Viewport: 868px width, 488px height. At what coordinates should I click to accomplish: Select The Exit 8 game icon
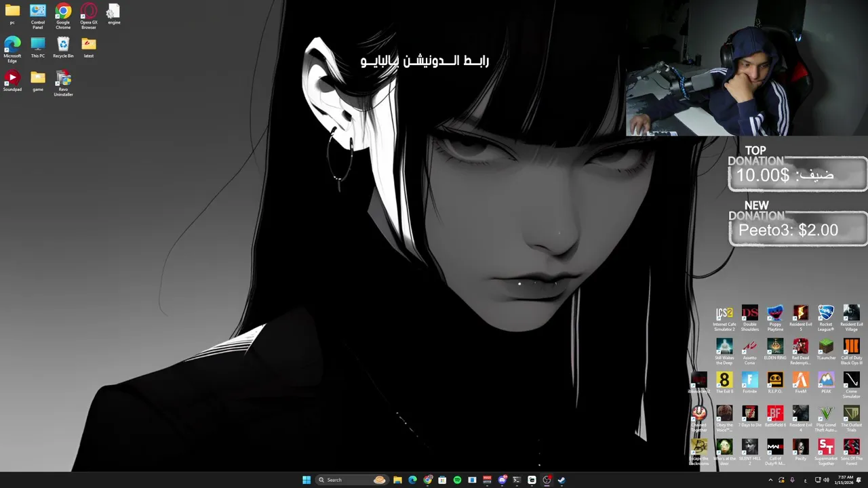point(724,384)
